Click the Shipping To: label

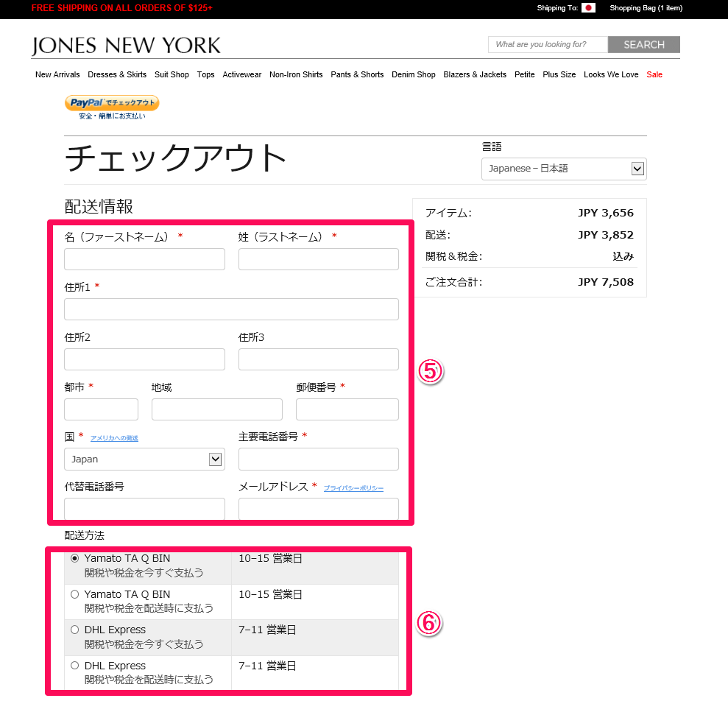click(557, 8)
